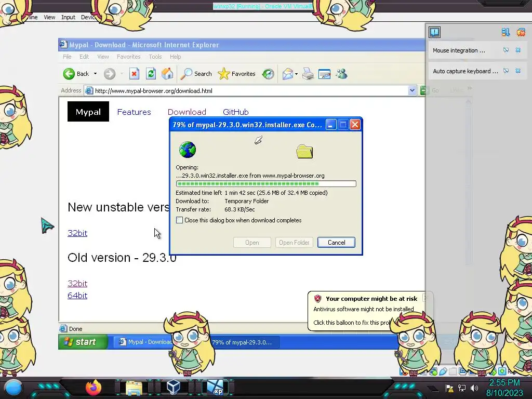Enable Close this dialog box when download completes
The width and height of the screenshot is (532, 399).
pos(179,220)
